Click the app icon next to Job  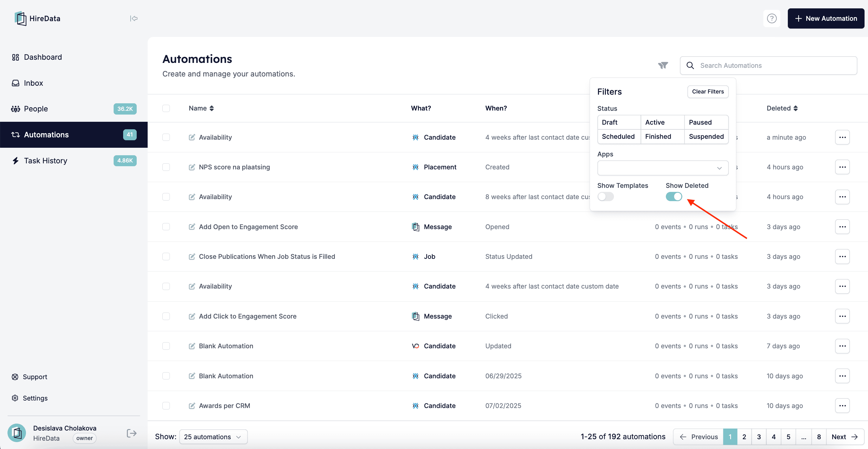[416, 257]
